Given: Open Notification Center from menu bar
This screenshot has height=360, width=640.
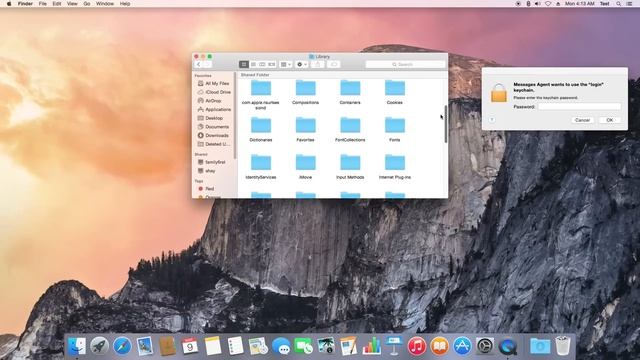Looking at the screenshot, I should tap(630, 4).
